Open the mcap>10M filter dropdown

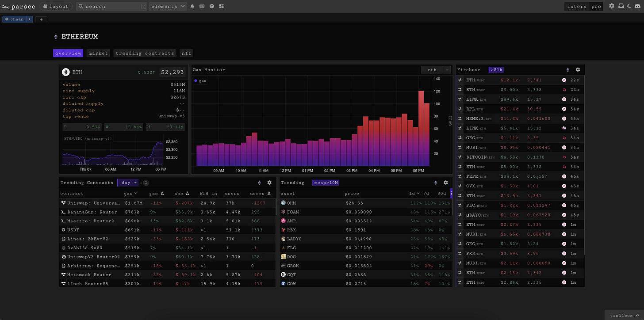326,183
